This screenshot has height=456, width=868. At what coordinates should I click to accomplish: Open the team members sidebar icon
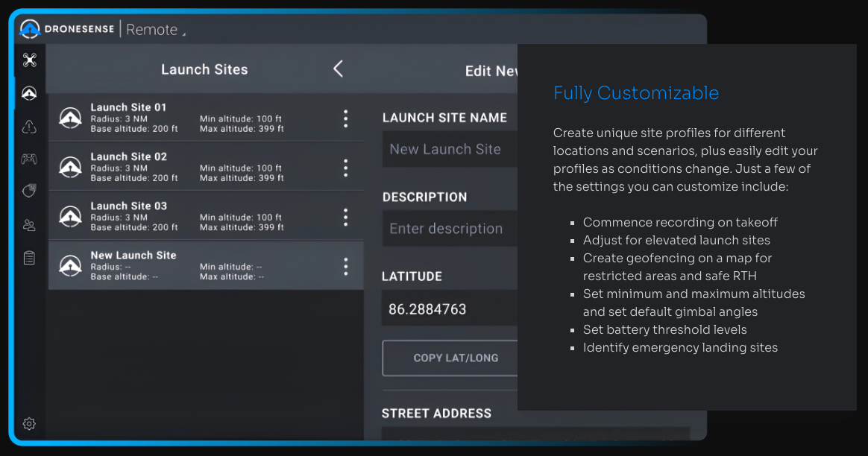point(29,224)
